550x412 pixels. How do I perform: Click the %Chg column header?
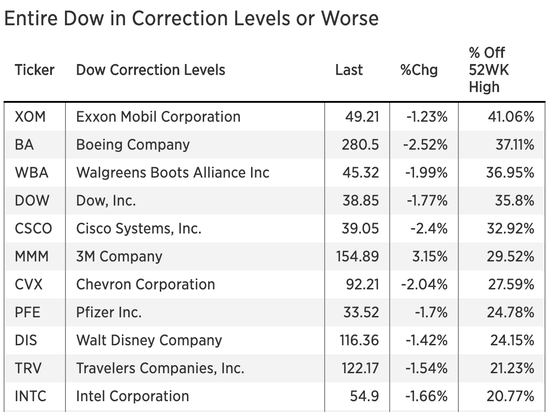(x=419, y=70)
